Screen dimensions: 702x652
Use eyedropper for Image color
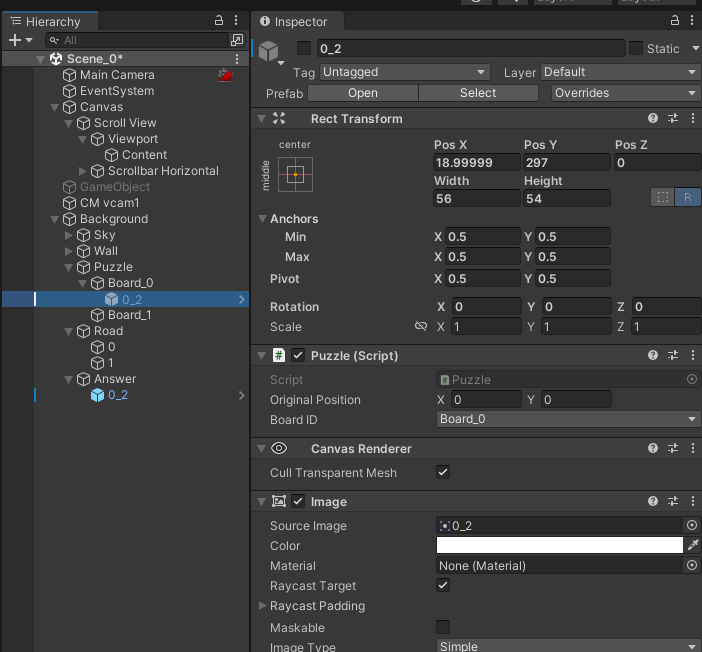(693, 545)
